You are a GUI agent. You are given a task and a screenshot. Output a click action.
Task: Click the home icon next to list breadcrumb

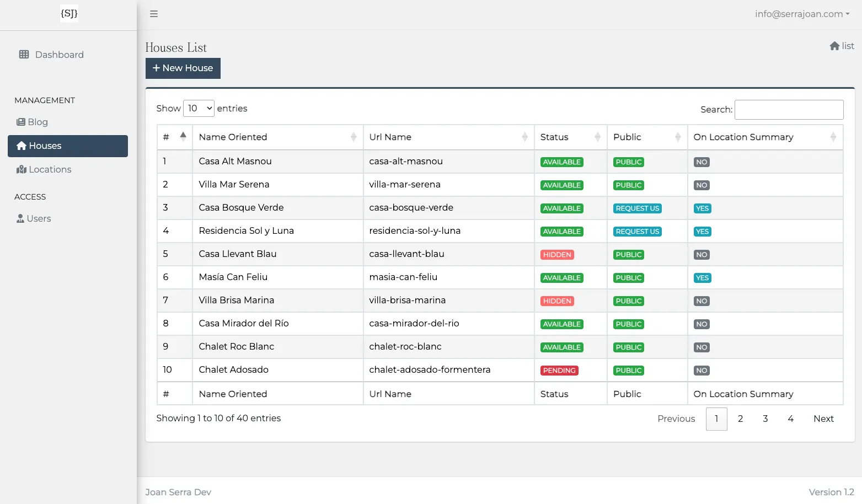coord(834,46)
